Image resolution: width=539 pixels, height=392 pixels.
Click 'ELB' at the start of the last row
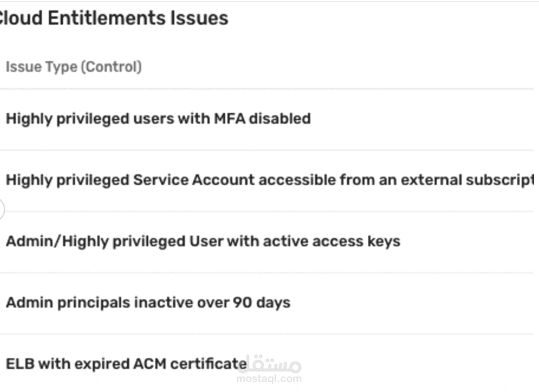19,363
